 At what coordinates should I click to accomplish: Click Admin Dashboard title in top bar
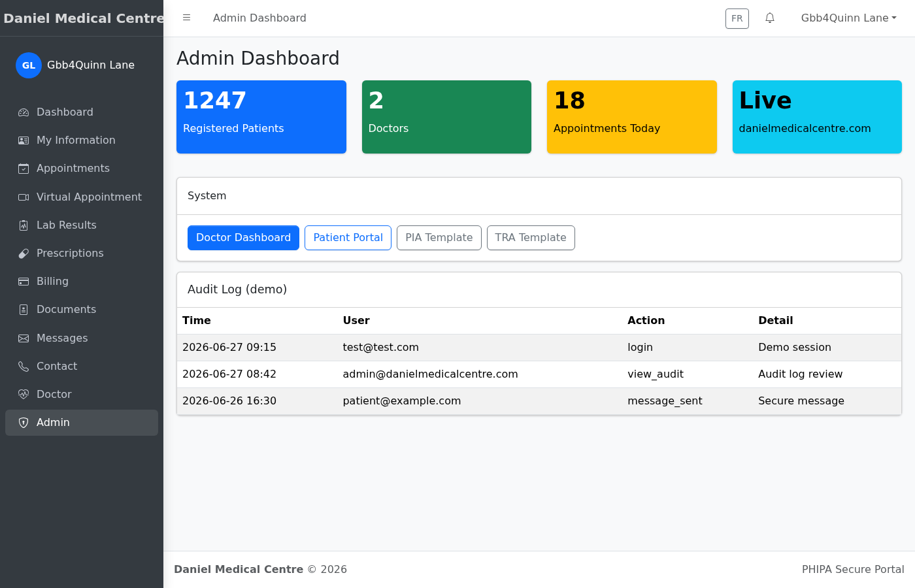pyautogui.click(x=259, y=18)
